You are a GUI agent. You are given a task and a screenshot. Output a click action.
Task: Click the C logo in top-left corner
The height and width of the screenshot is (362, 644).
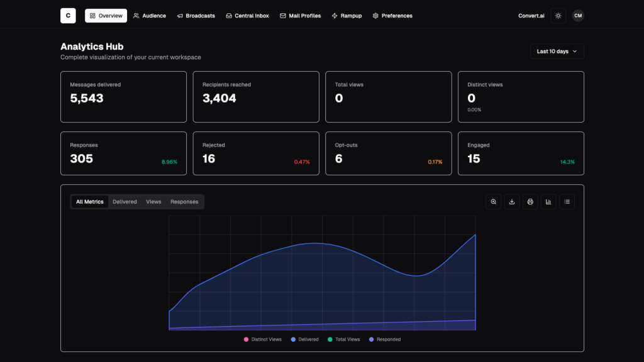[68, 16]
